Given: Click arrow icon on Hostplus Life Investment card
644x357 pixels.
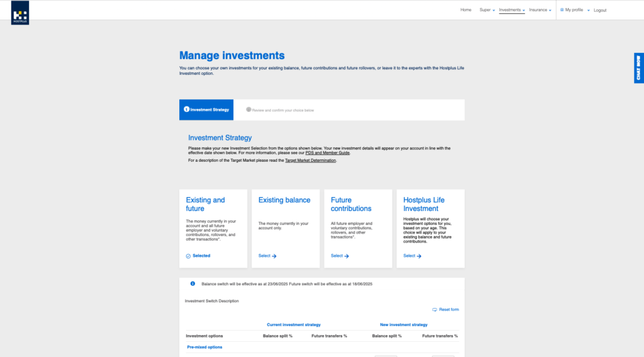Looking at the screenshot, I should [x=419, y=256].
